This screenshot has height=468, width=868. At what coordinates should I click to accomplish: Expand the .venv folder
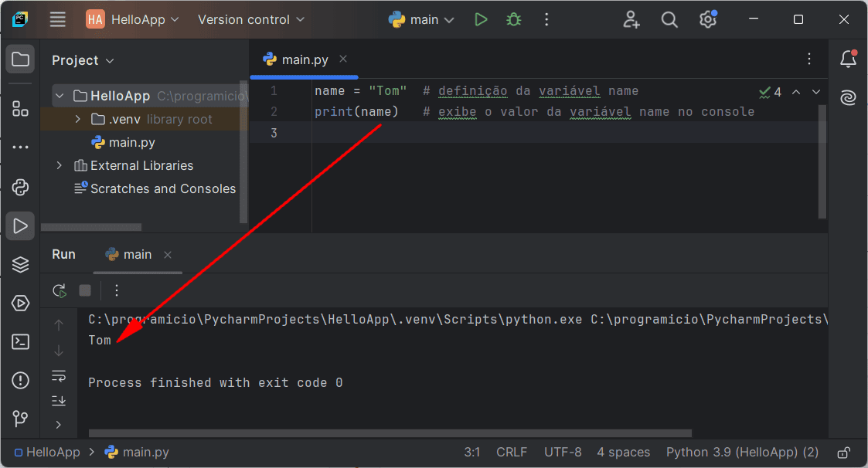(77, 119)
